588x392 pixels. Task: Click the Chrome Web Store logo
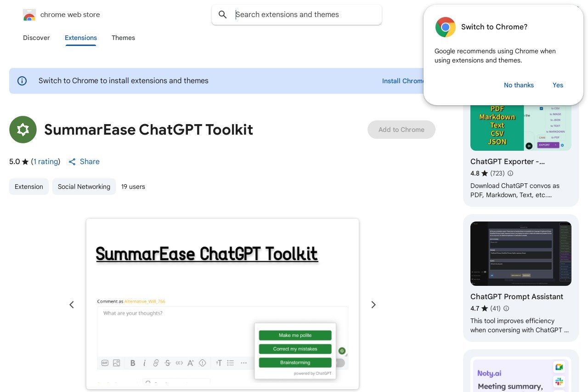29,15
